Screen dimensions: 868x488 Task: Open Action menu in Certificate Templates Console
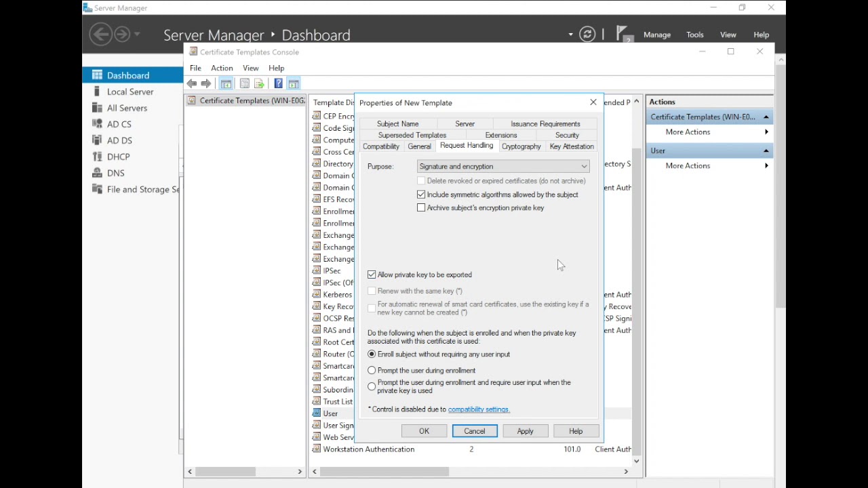pos(222,68)
